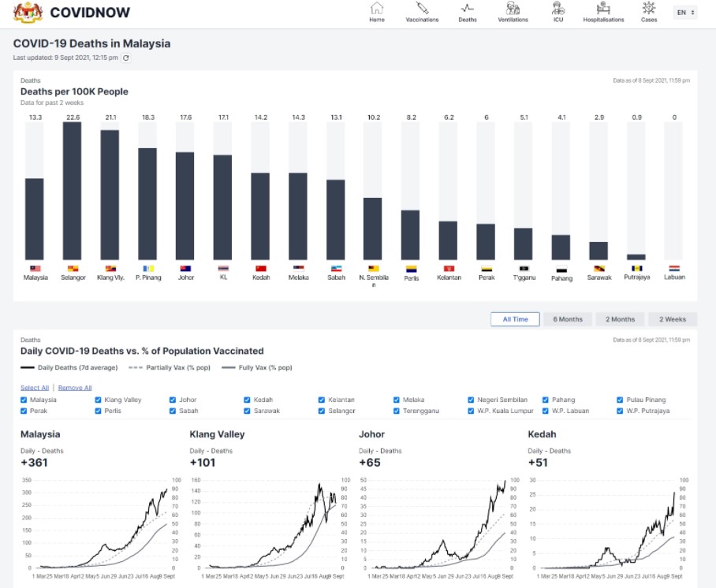Open Ventilations section icon
The height and width of the screenshot is (588, 716).
coord(513,9)
